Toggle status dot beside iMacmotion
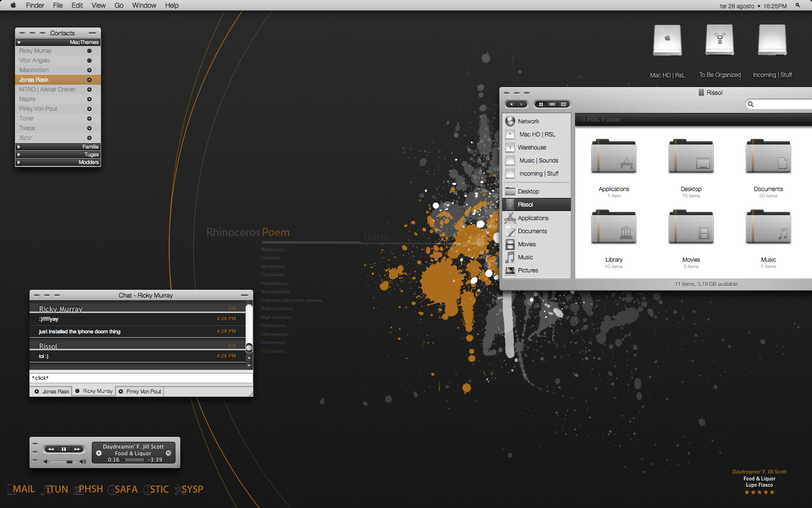Screen dimensions: 812x508 click(89, 70)
